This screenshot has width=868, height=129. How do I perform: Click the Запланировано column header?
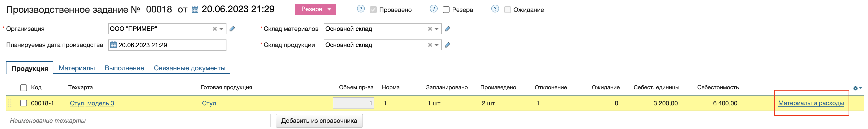tap(446, 87)
